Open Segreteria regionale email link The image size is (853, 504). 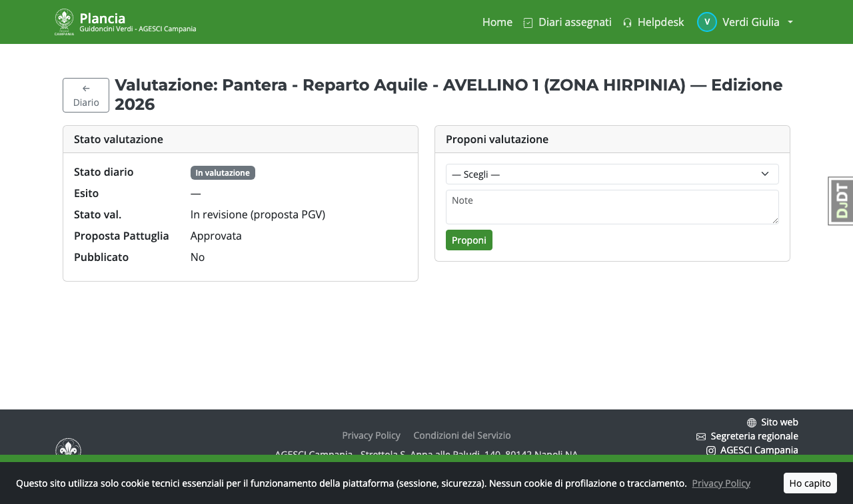point(747,436)
